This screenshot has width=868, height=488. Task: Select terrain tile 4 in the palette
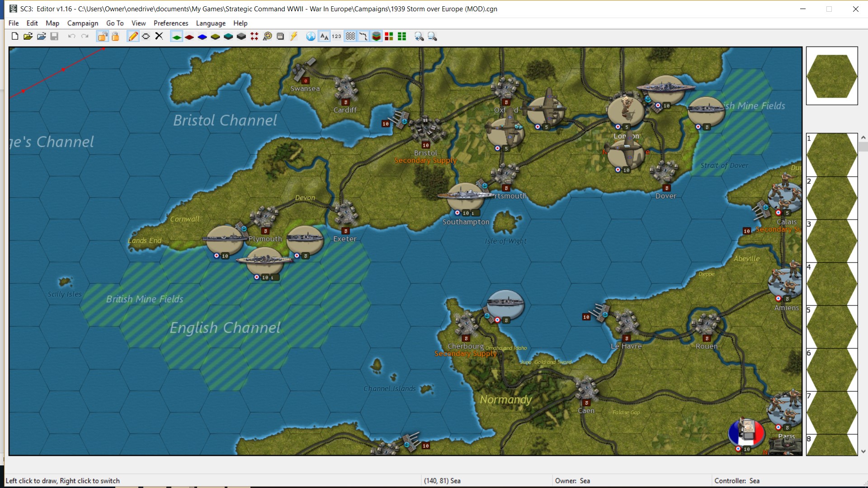pos(832,284)
